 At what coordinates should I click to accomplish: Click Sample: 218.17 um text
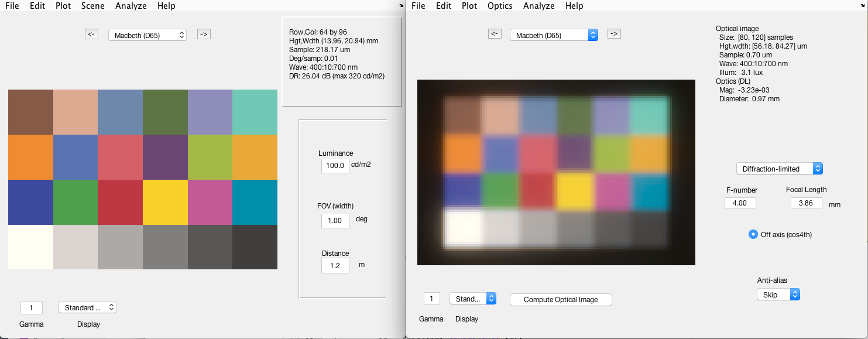[x=320, y=50]
